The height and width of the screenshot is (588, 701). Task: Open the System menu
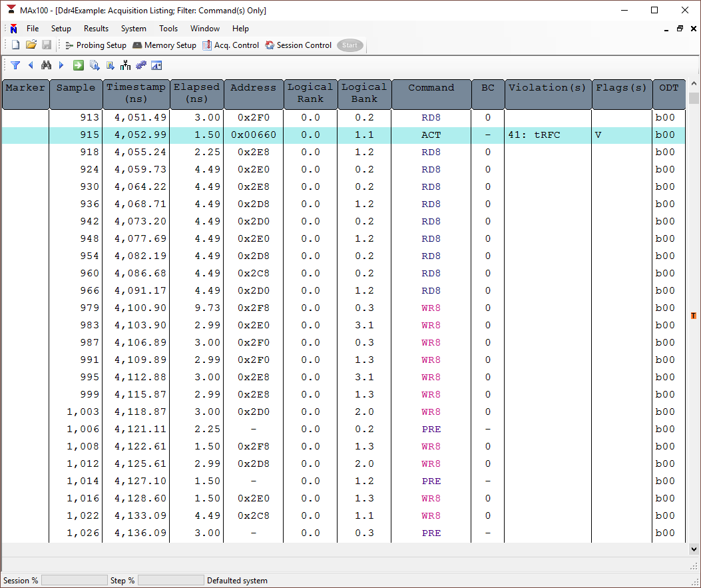(133, 29)
